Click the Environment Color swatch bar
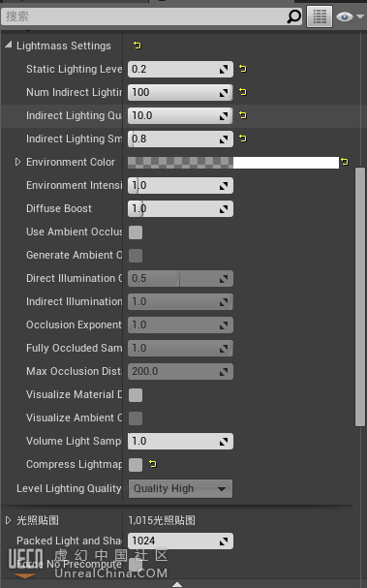367x588 pixels. tap(233, 163)
